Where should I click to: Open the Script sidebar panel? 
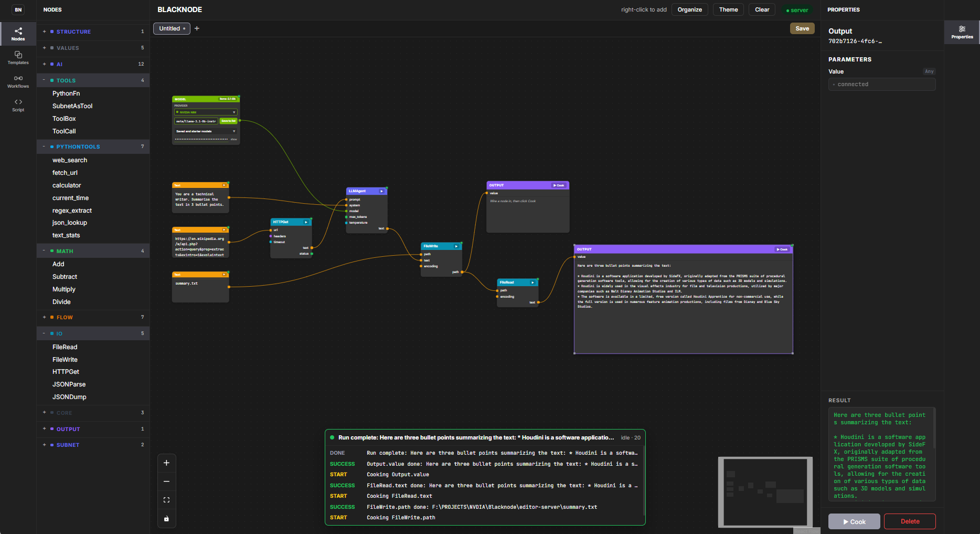point(18,105)
